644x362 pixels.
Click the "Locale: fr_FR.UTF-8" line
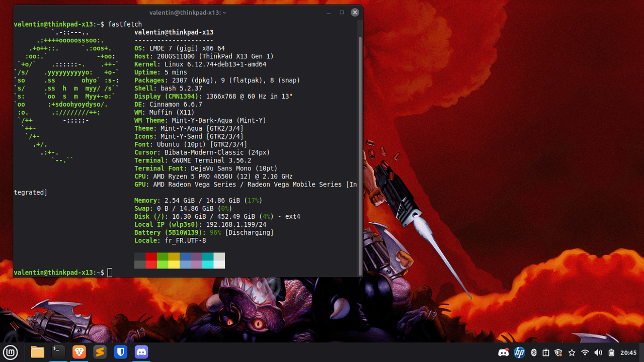170,241
